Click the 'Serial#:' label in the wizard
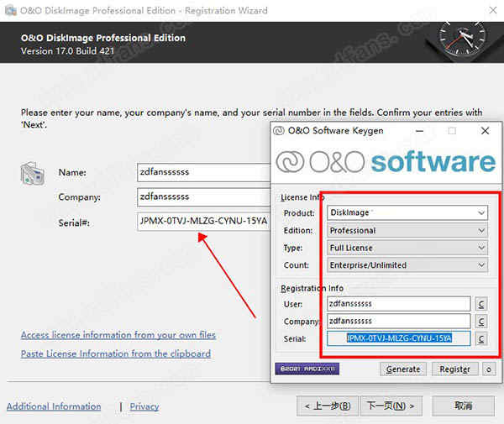Screen dimensions: 504x424 (x=74, y=223)
